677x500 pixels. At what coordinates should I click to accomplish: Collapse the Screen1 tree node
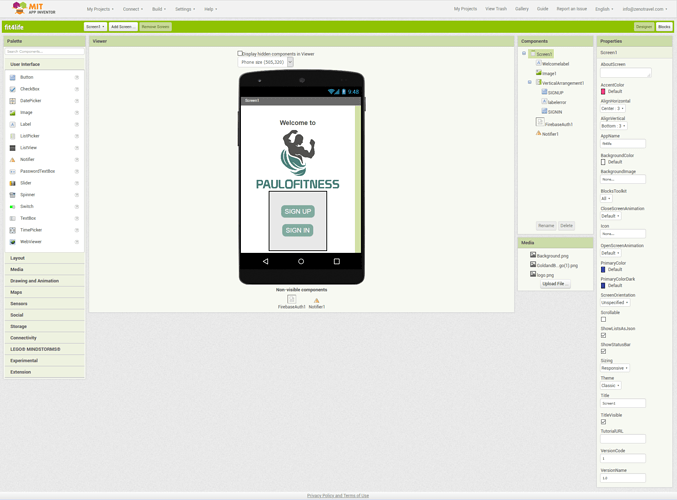[524, 54]
